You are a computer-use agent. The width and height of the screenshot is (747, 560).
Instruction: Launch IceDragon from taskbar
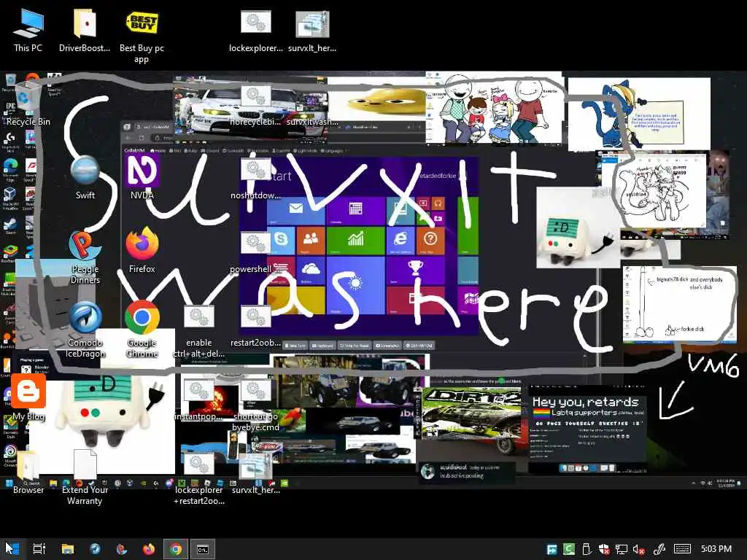pyautogui.click(x=95, y=549)
